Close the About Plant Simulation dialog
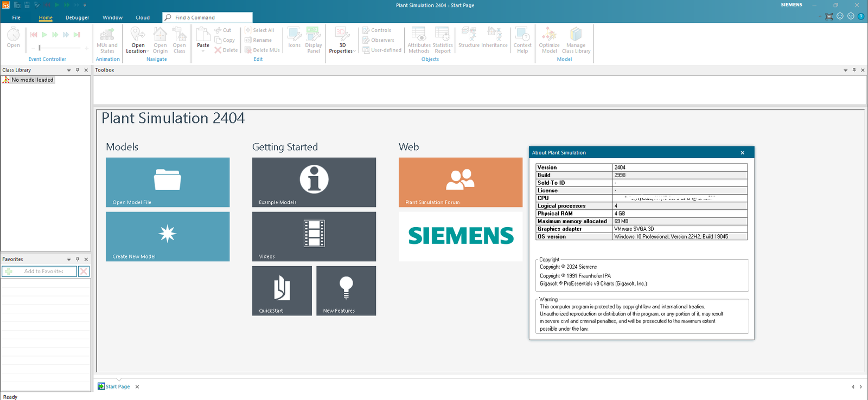This screenshot has width=868, height=400. pos(742,153)
